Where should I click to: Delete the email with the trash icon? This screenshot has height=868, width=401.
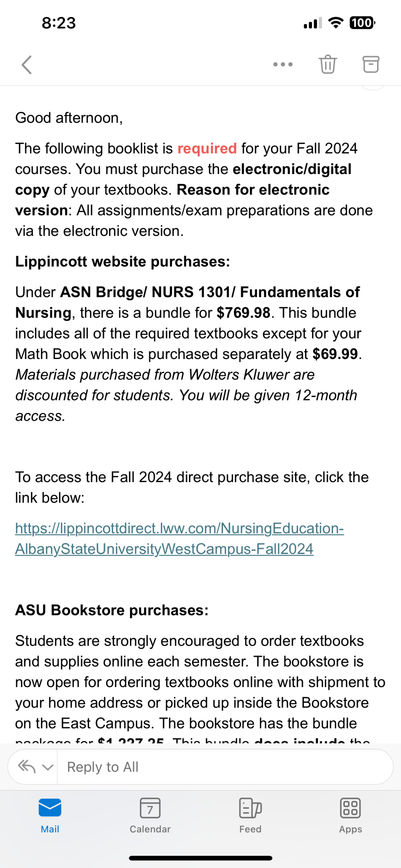[x=328, y=64]
